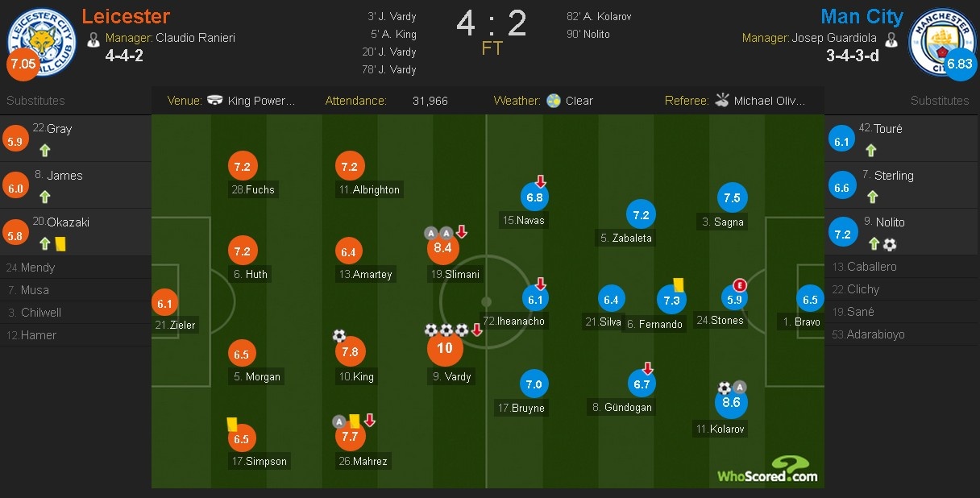Screen dimensions: 980x498
Task: Open Vardy's player profile
Action: pyautogui.click(x=451, y=376)
